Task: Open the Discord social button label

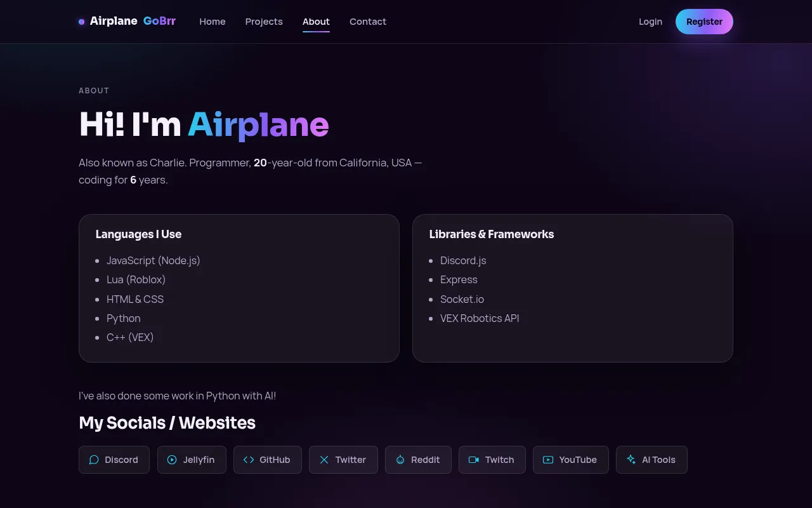Action: (121, 460)
